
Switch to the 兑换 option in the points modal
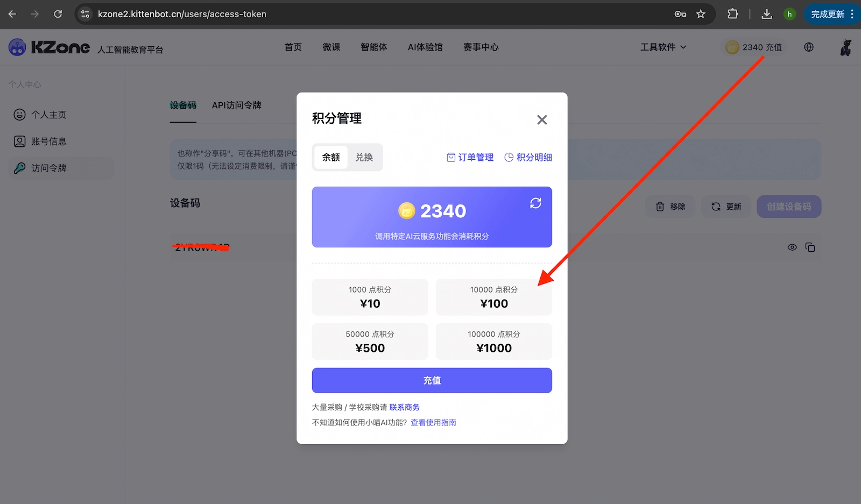(x=364, y=157)
